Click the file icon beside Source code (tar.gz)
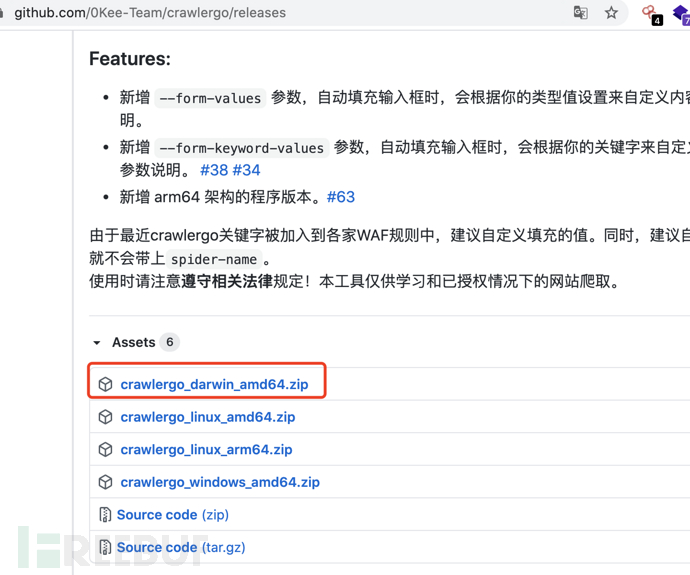This screenshot has height=575, width=690. coord(105,547)
